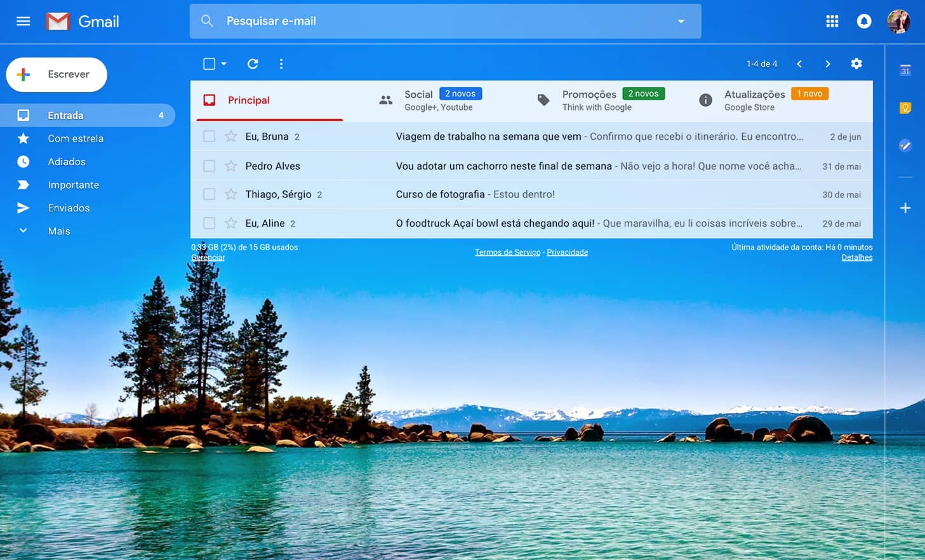
Task: Click the Pesquisar e-mail search field
Action: pos(445,21)
